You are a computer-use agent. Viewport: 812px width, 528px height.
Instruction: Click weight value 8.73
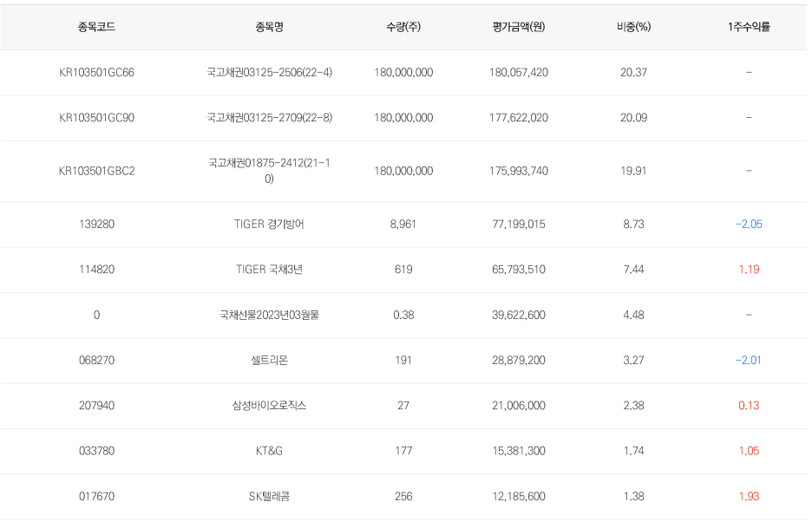633,225
